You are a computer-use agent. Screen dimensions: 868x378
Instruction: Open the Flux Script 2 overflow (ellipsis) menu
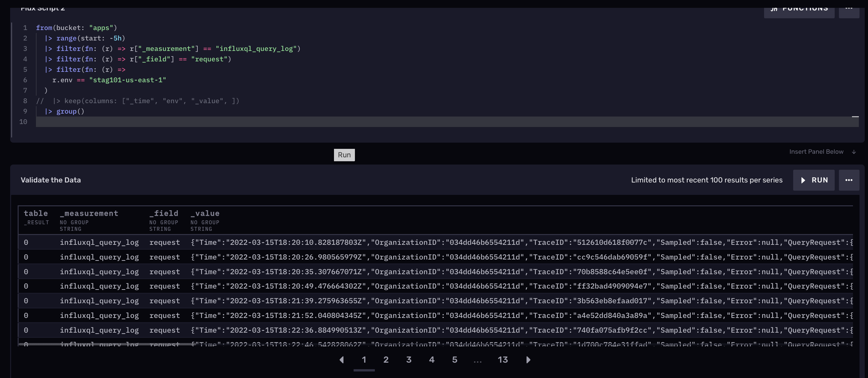pyautogui.click(x=849, y=11)
